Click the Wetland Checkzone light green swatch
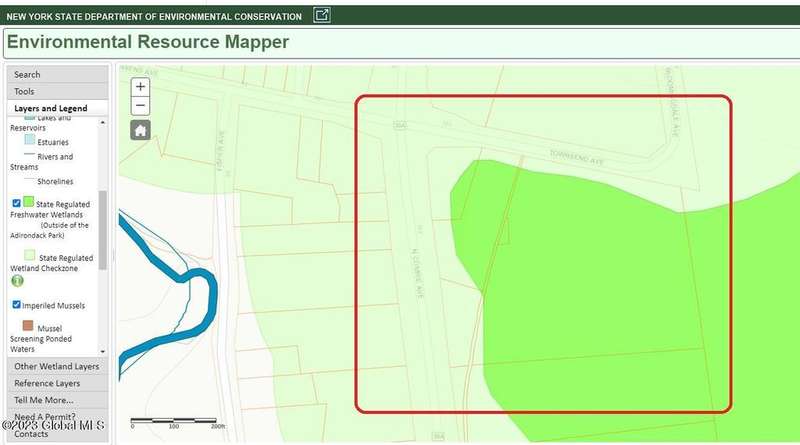800x445 pixels. [x=30, y=255]
